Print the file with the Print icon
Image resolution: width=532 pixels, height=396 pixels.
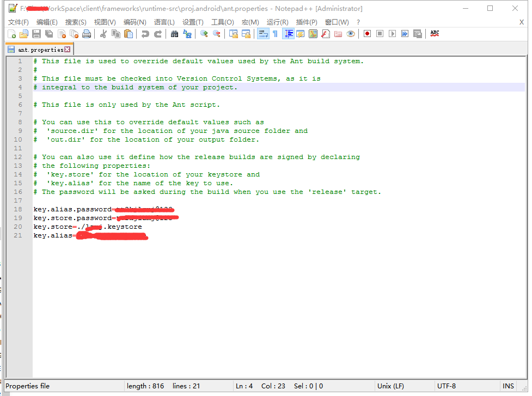pos(87,34)
